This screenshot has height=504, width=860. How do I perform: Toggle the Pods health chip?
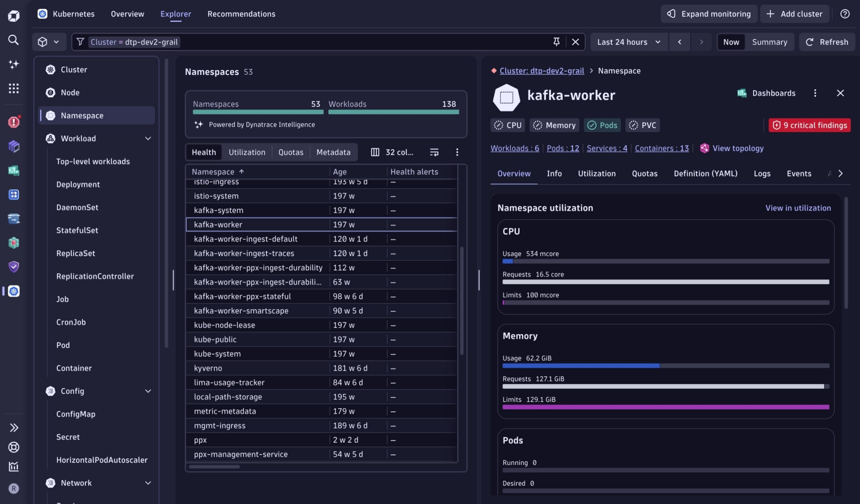click(x=602, y=125)
